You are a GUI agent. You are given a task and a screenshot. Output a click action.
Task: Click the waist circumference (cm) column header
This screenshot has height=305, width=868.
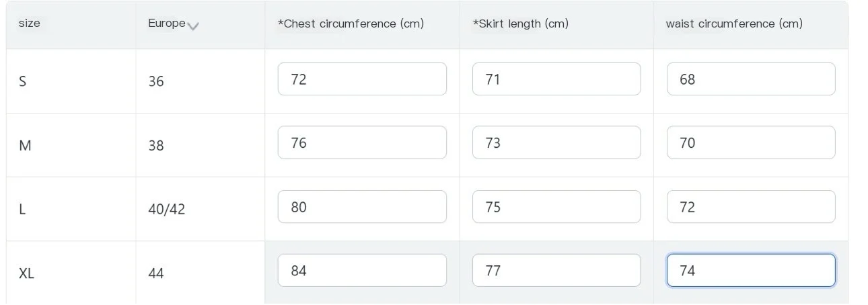(x=734, y=24)
